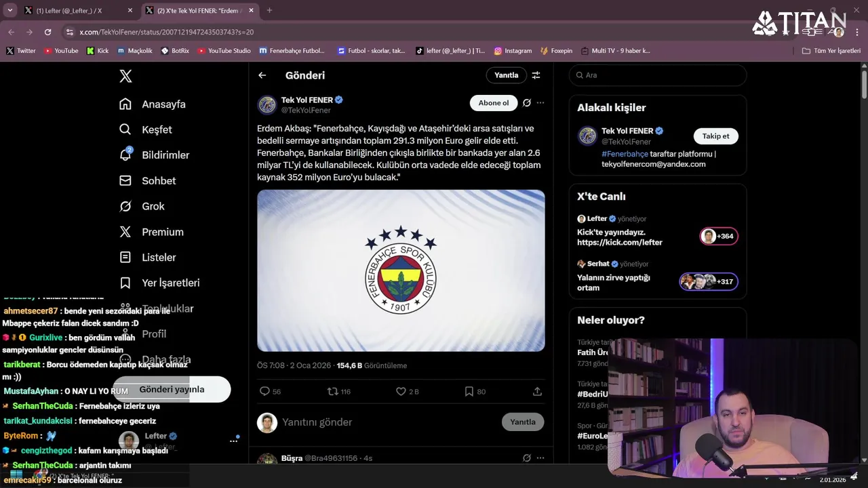
Task: Click Gönderi yayınla post button
Action: pyautogui.click(x=172, y=390)
